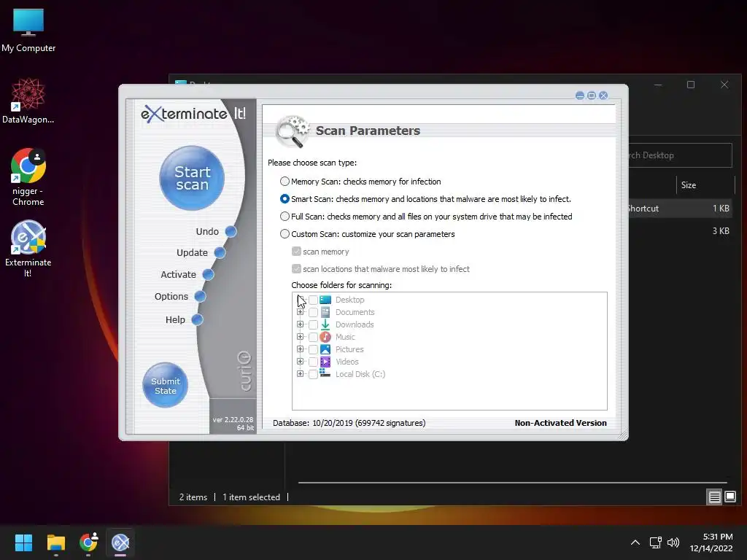Click the Pictures icon in tree

point(325,349)
